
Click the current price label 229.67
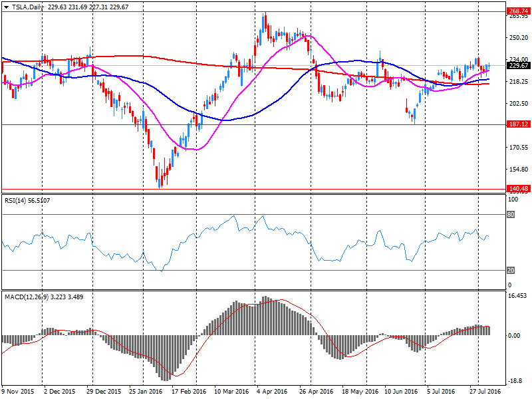518,65
